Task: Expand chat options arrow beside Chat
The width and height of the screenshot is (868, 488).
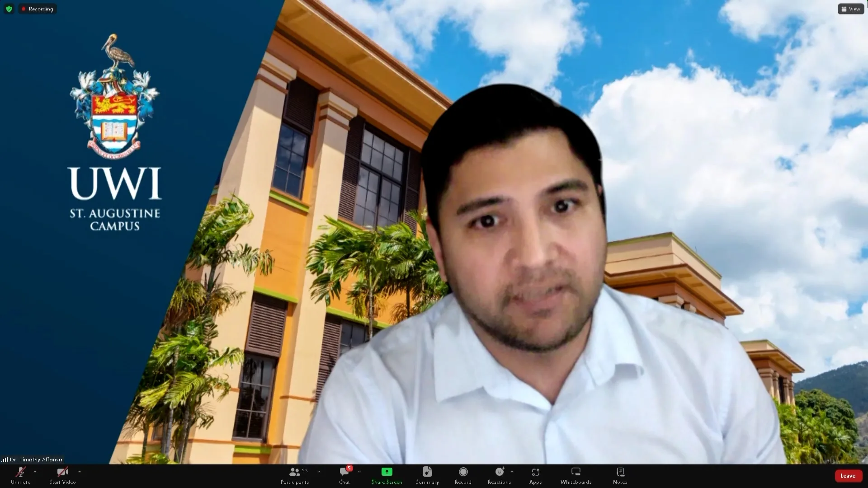Action: pos(359,471)
